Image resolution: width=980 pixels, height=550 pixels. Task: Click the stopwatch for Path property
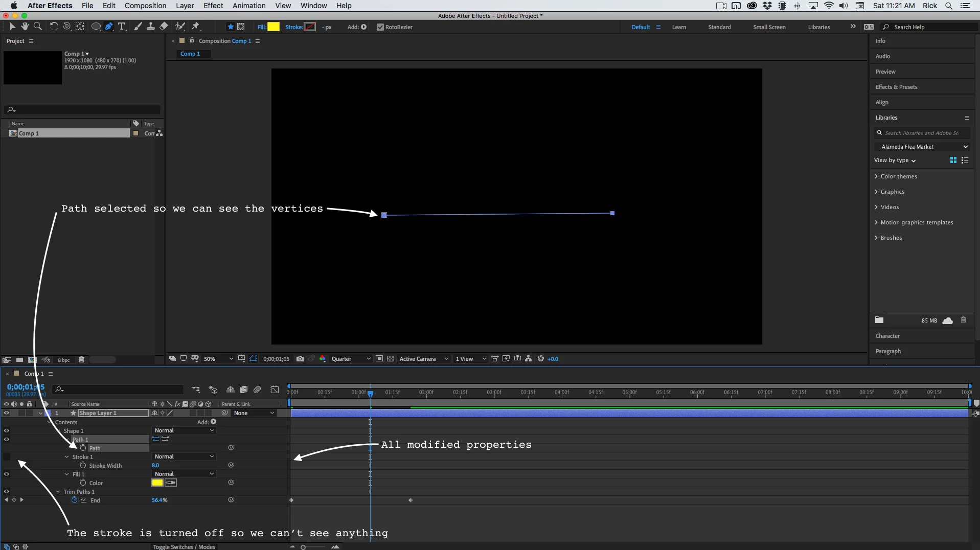click(83, 448)
